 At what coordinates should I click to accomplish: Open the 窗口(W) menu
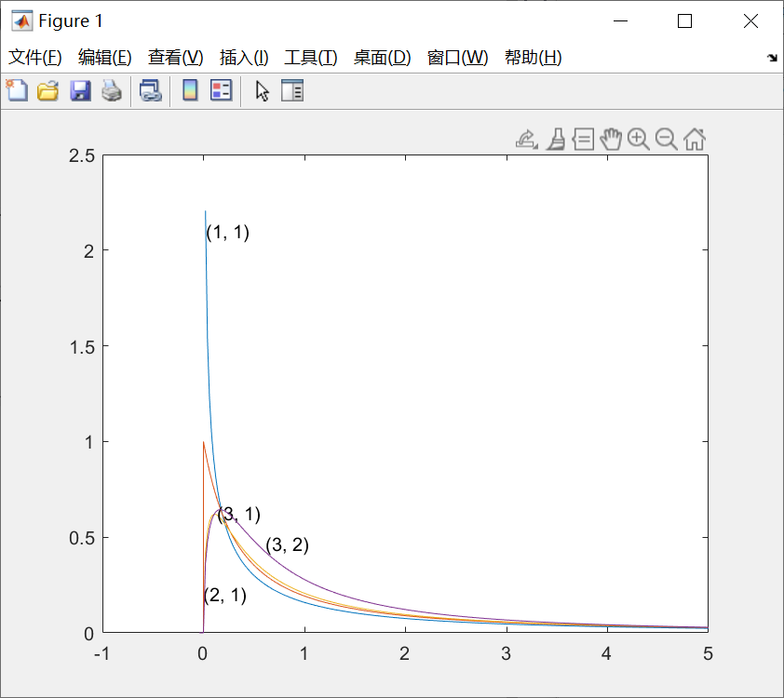[457, 58]
